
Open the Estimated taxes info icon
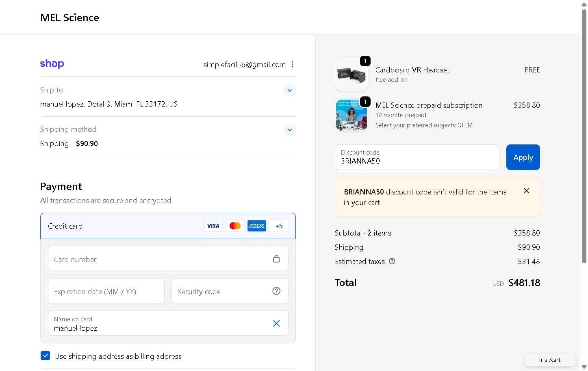click(392, 261)
